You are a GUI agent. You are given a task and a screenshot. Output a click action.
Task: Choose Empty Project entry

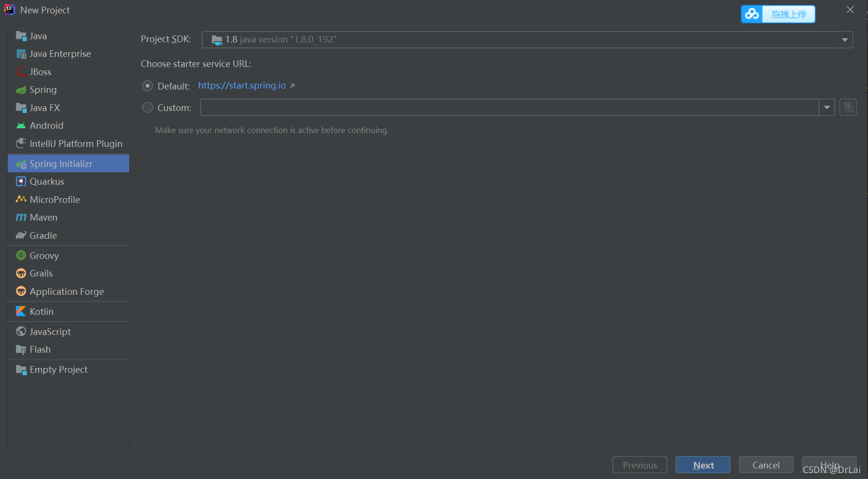(x=68, y=369)
